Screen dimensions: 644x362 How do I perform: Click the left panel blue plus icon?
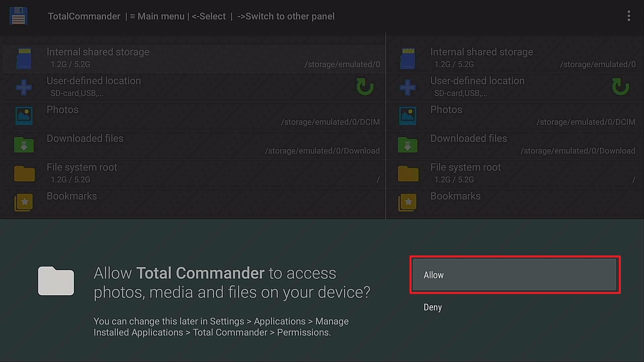pos(24,87)
